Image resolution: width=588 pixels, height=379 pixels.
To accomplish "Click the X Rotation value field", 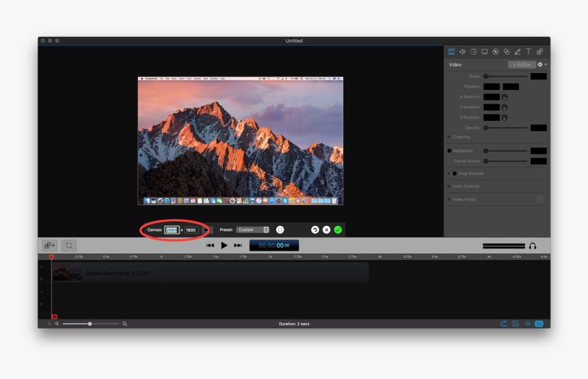I will coord(491,97).
